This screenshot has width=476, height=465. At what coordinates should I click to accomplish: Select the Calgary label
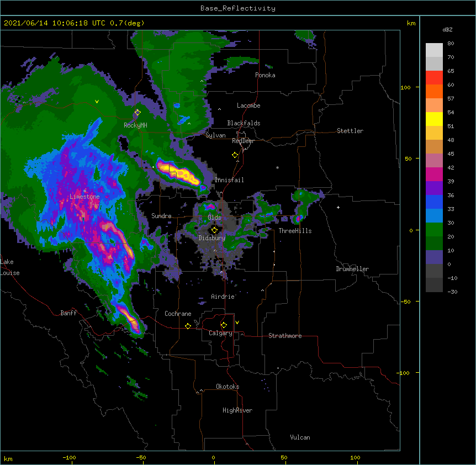[220, 333]
